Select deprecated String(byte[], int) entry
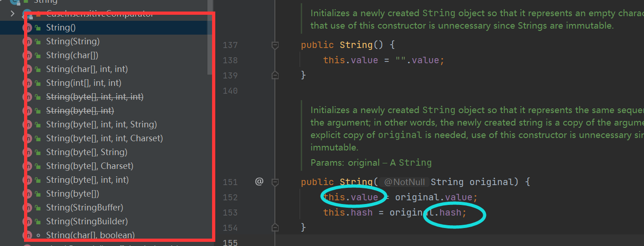 80,111
